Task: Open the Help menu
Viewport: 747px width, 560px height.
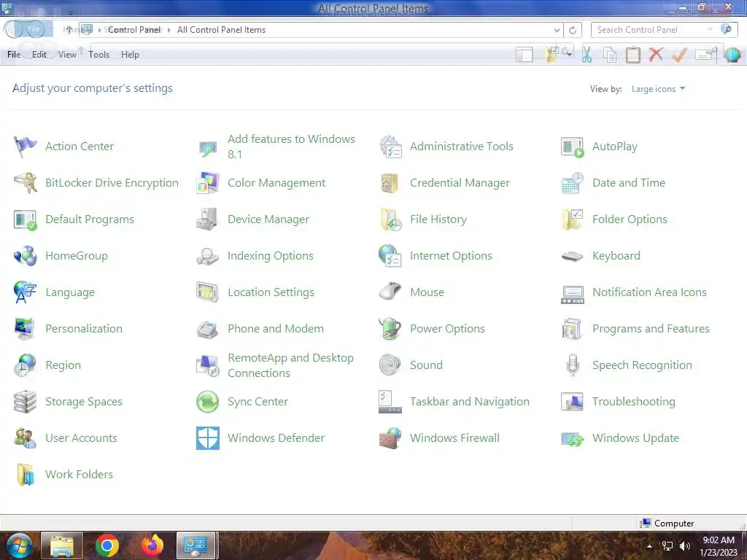Action: pyautogui.click(x=130, y=55)
